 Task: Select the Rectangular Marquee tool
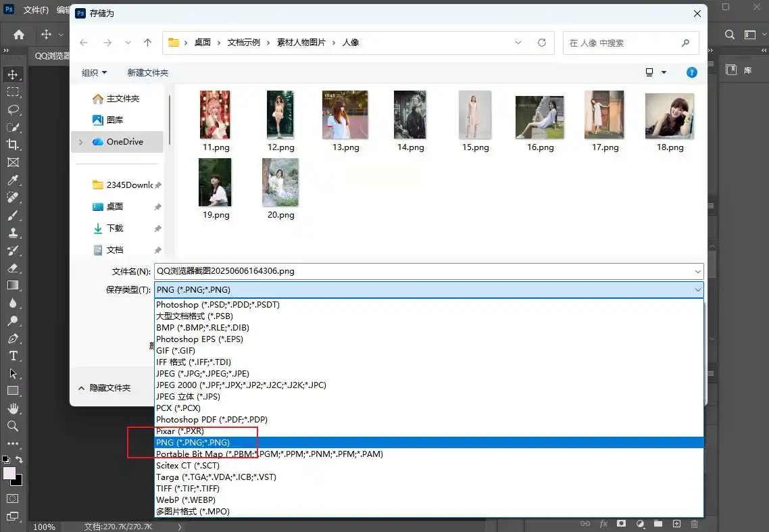tap(14, 92)
